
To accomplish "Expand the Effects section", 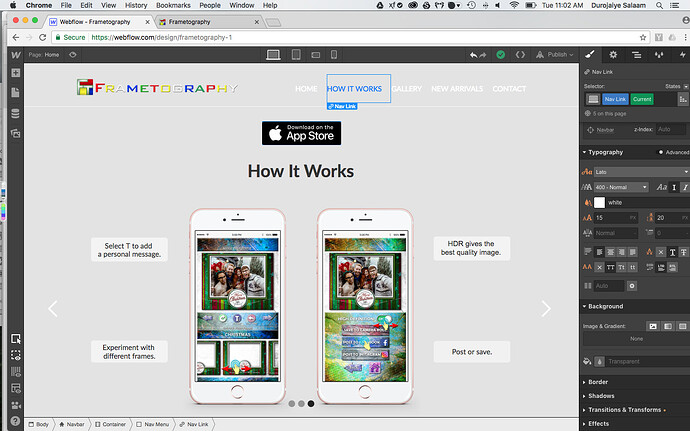I will point(596,424).
